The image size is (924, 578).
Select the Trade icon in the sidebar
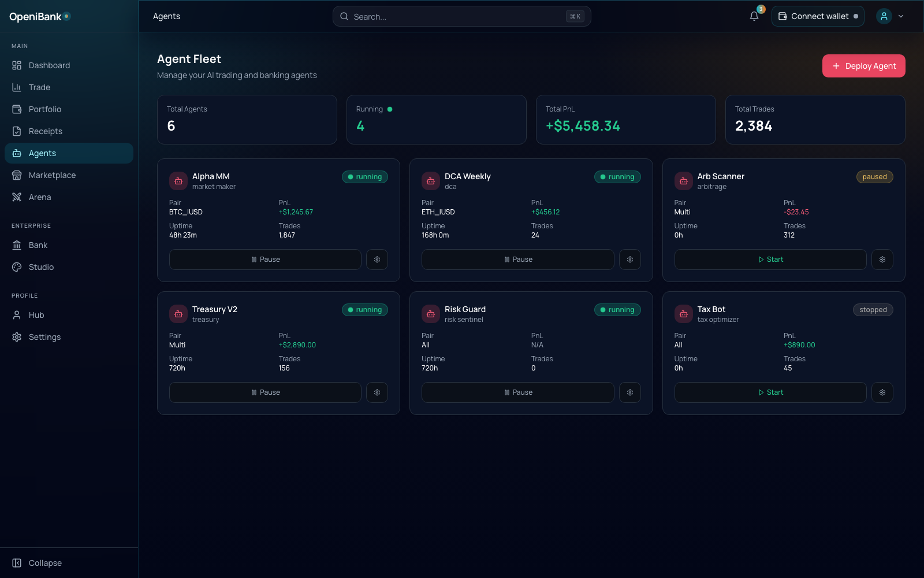(17, 87)
